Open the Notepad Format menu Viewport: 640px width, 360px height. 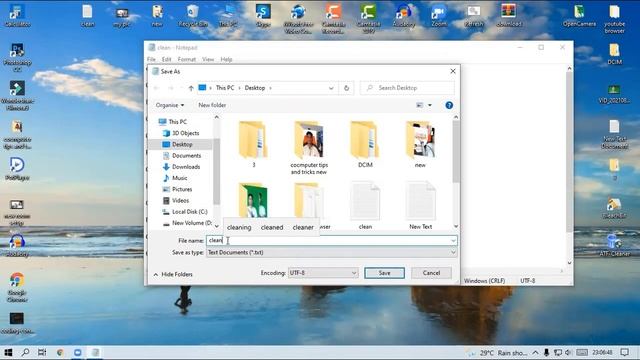(x=187, y=59)
